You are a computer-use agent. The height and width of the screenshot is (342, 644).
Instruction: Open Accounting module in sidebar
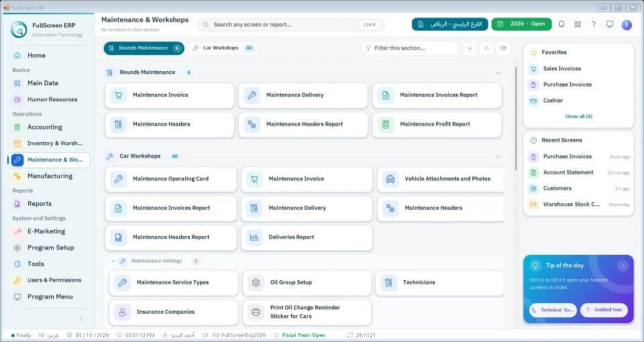tap(48, 127)
